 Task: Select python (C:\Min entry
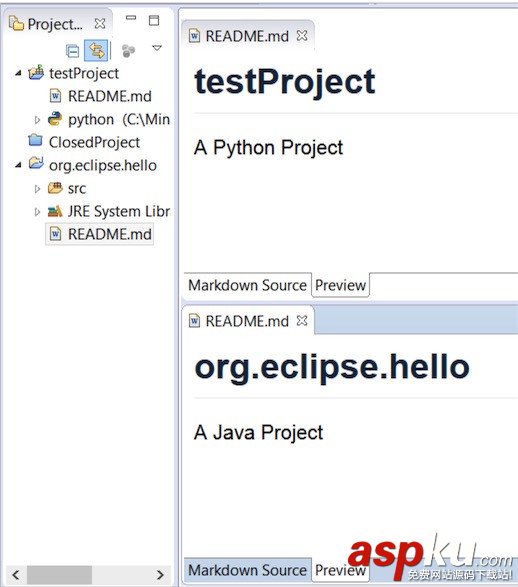119,120
